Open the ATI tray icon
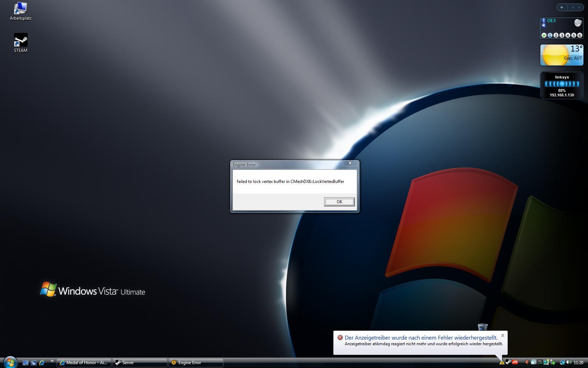This screenshot has height=368, width=588. coord(515,362)
